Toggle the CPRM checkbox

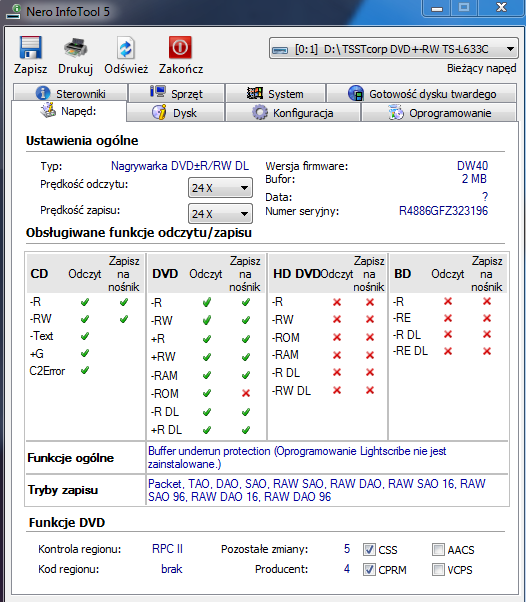point(369,569)
